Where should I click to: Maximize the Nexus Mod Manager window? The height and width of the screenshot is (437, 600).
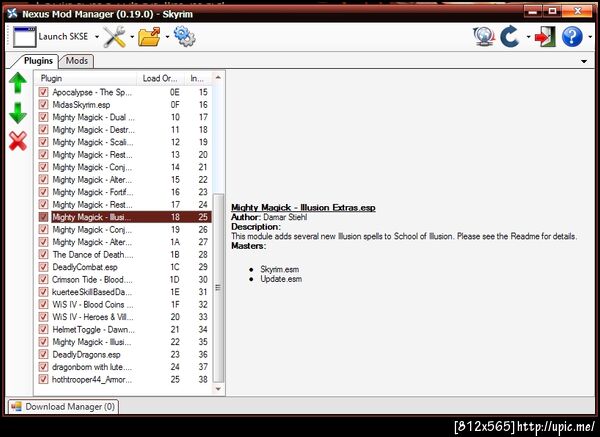click(552, 12)
